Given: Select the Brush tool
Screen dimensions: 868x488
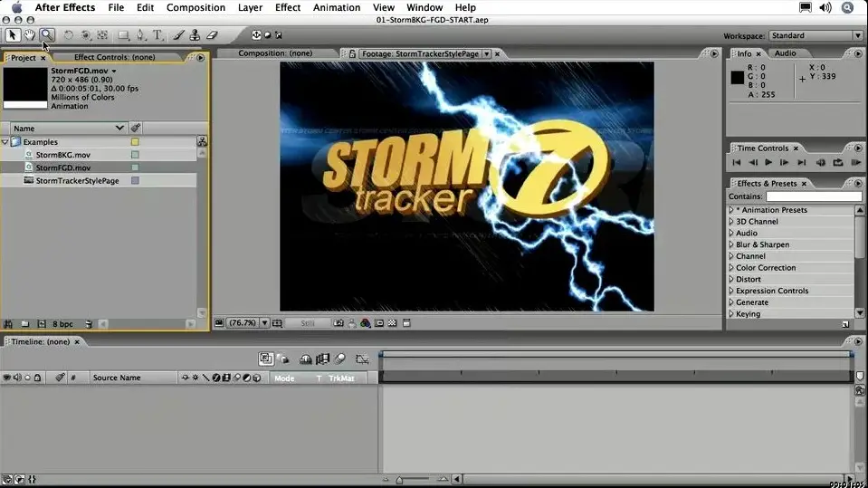Looking at the screenshot, I should pyautogui.click(x=178, y=35).
